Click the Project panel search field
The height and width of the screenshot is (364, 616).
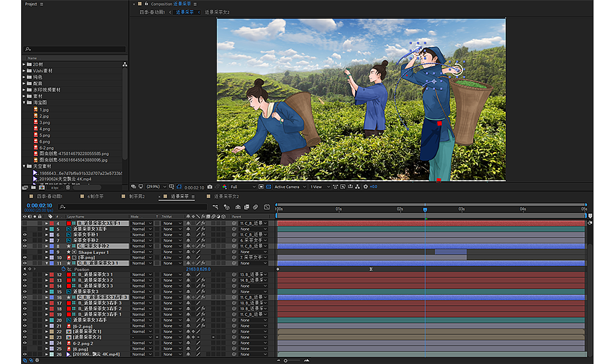tap(75, 49)
